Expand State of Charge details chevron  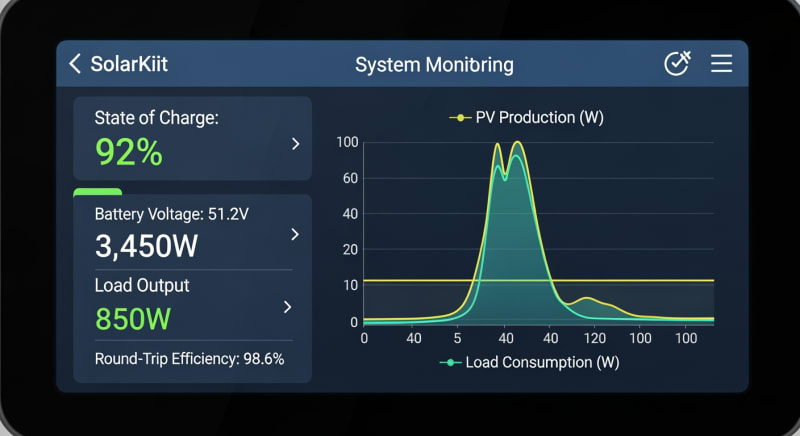(x=295, y=144)
